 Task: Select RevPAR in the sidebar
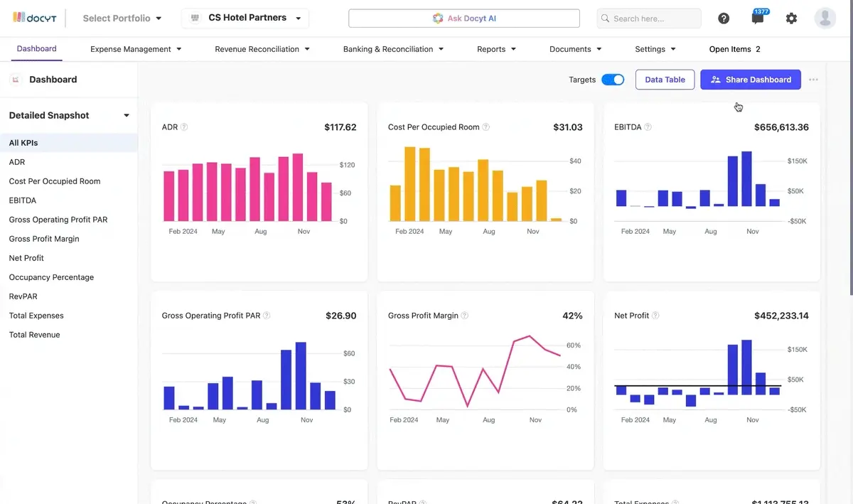[x=68, y=296]
